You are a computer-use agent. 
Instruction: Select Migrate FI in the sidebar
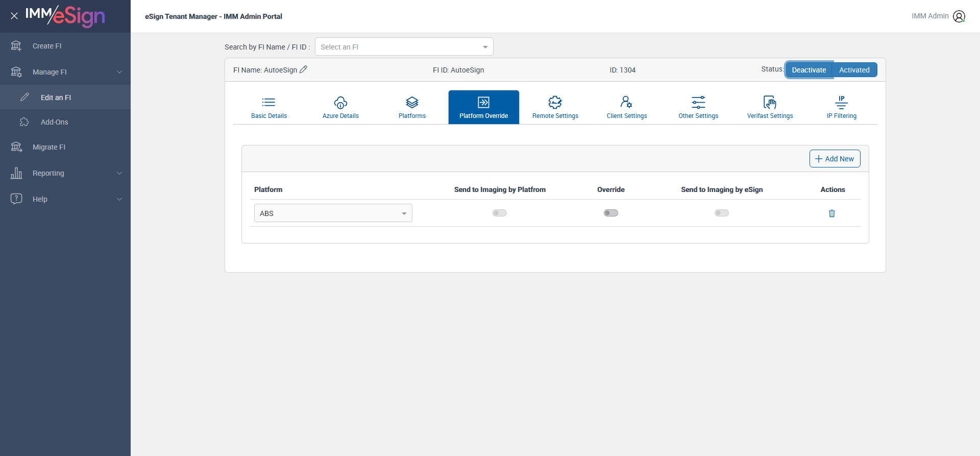pos(65,147)
